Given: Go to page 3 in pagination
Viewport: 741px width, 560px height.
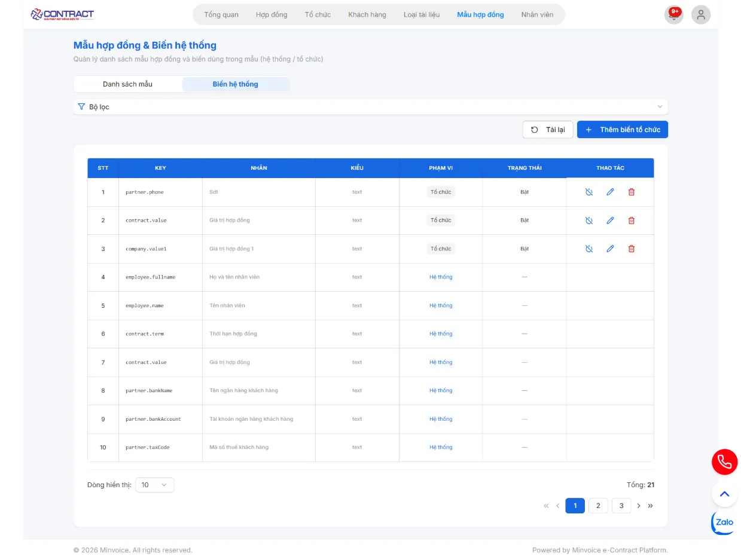Looking at the screenshot, I should pos(621,506).
